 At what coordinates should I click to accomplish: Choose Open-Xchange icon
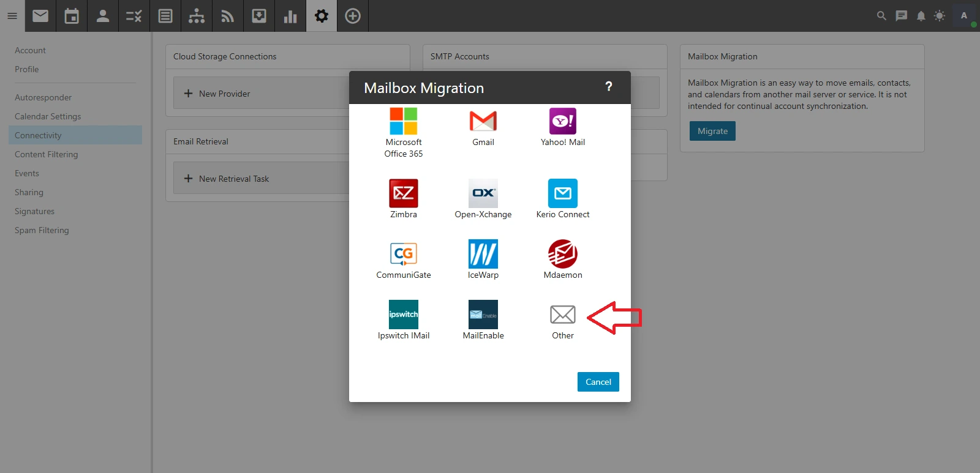[483, 193]
